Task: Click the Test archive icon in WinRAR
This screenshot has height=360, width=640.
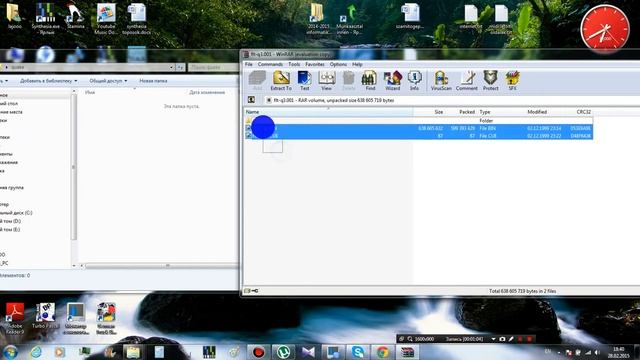Action: [x=304, y=80]
